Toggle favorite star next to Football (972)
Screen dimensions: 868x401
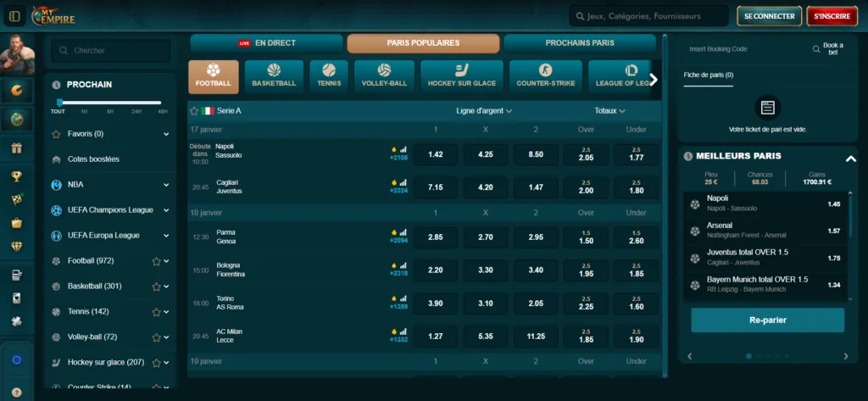coord(155,261)
